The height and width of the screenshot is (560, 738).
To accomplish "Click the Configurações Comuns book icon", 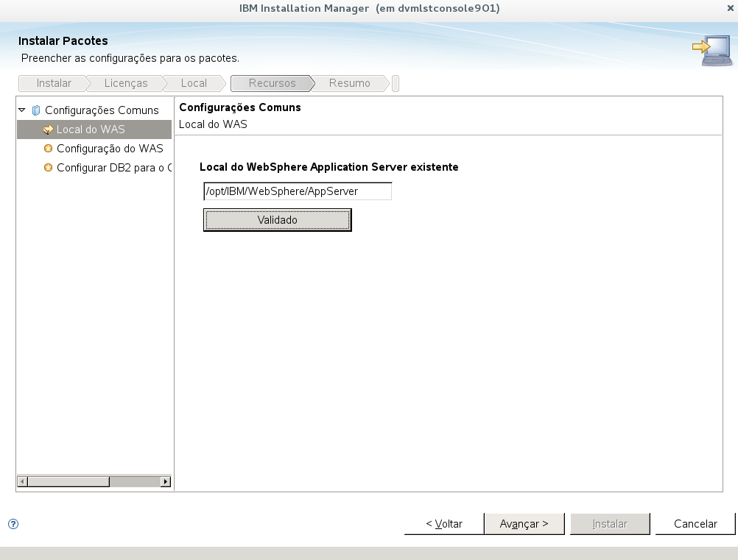I will [36, 110].
